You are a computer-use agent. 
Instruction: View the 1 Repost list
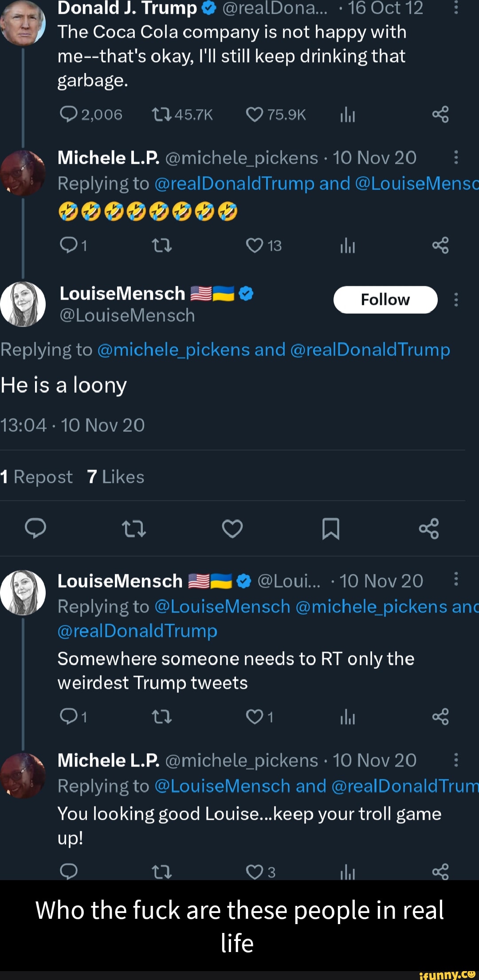37,477
